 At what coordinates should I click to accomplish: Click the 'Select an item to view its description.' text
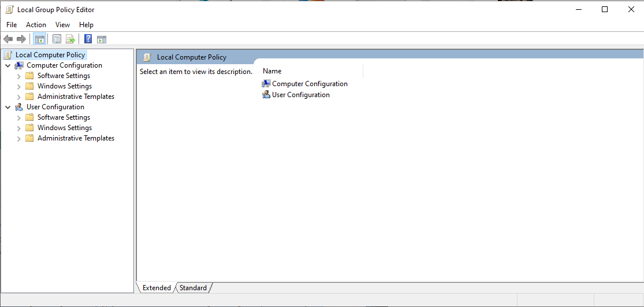pyautogui.click(x=196, y=72)
